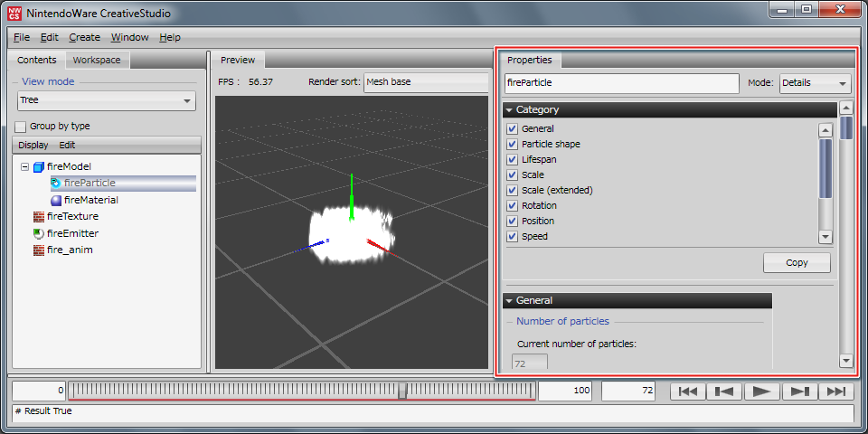Click the timeline end frame field showing 100
Screen dimensions: 868x434
[564, 391]
